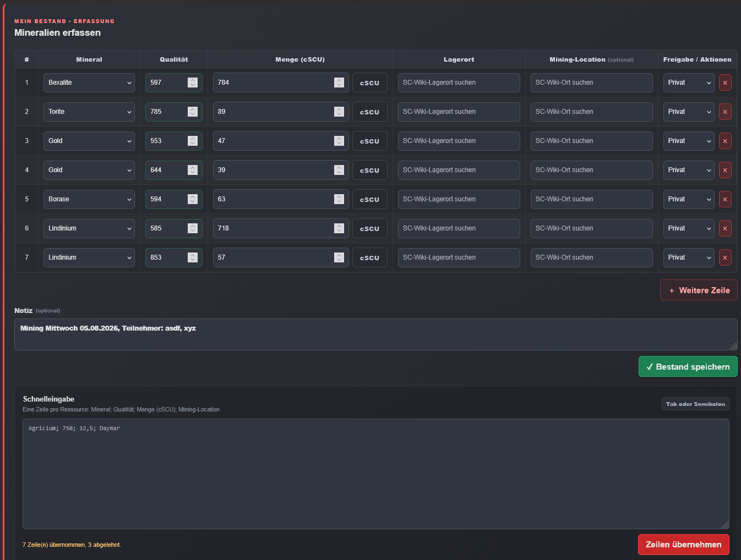Open Mineral dropdown in row 6
Image resolution: width=741 pixels, height=560 pixels.
[89, 228]
